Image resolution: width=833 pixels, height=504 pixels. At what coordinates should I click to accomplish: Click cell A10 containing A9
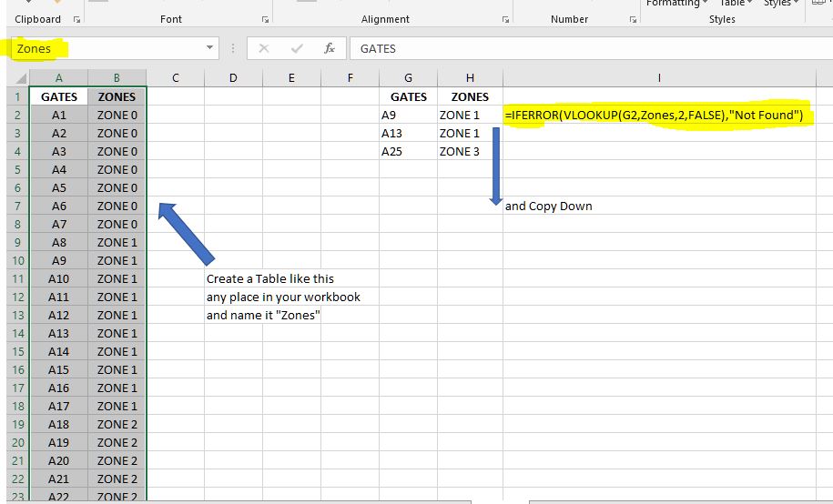pos(59,261)
